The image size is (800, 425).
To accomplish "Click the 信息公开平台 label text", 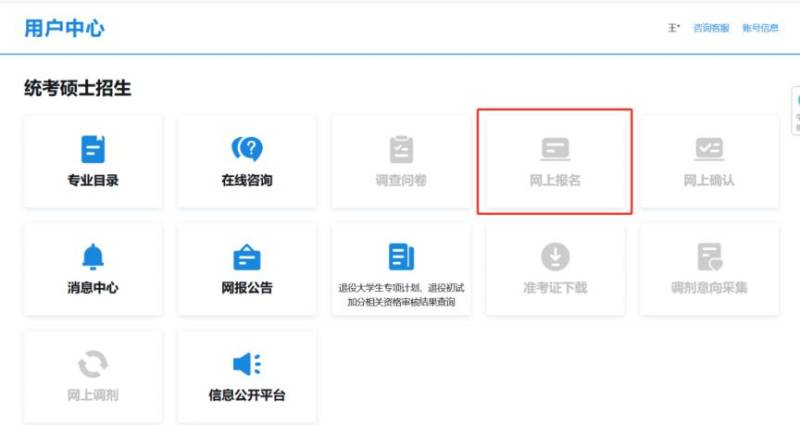I will point(247,395).
